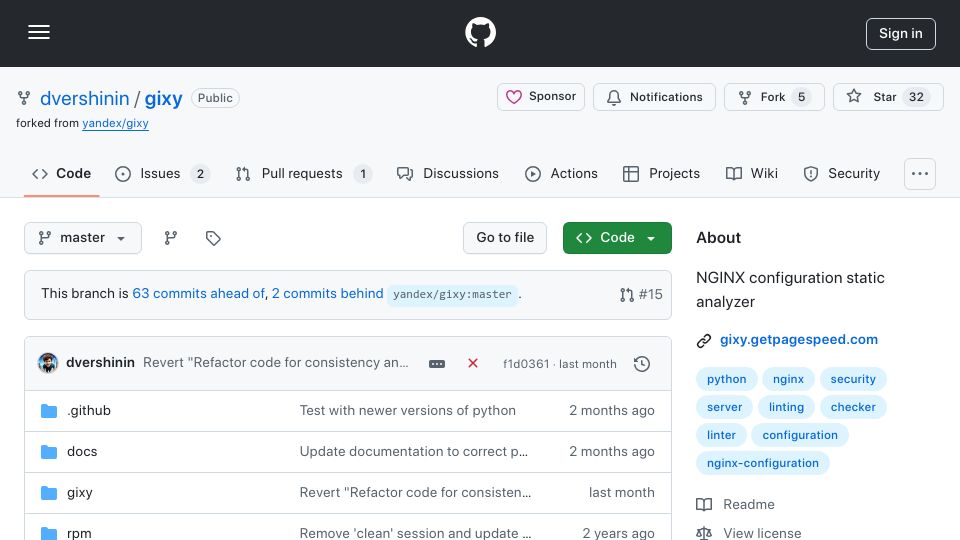The width and height of the screenshot is (960, 540).
Task: Open pull request #15 link
Action: point(641,294)
